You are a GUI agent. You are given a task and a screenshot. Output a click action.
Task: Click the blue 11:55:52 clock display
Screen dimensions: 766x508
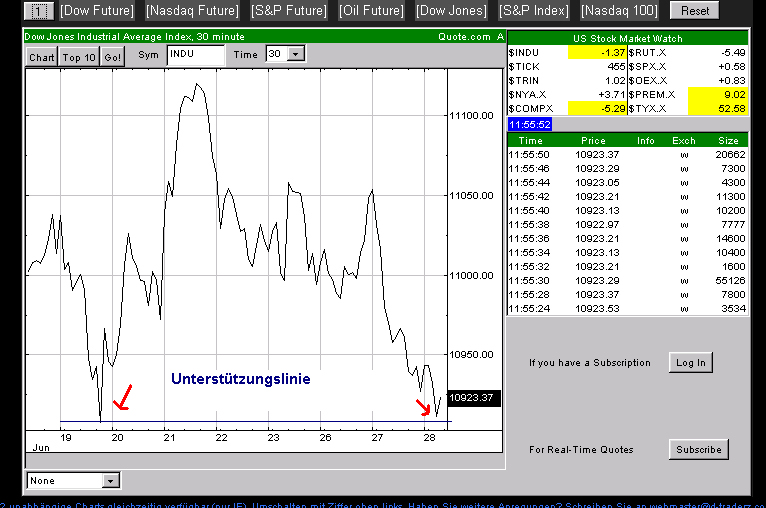[530, 125]
